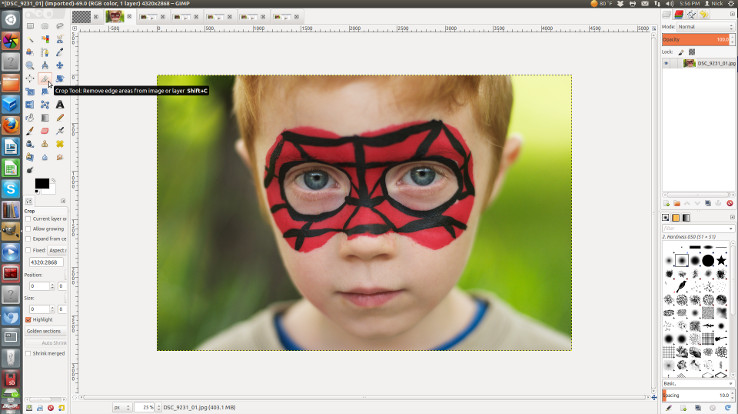
Task: Click the 4320:2868 aspect ratio field
Action: point(46,262)
